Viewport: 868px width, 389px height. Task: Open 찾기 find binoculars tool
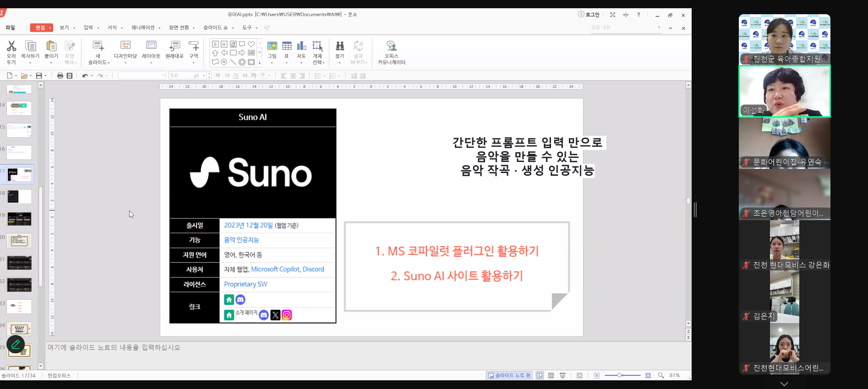[x=340, y=46]
